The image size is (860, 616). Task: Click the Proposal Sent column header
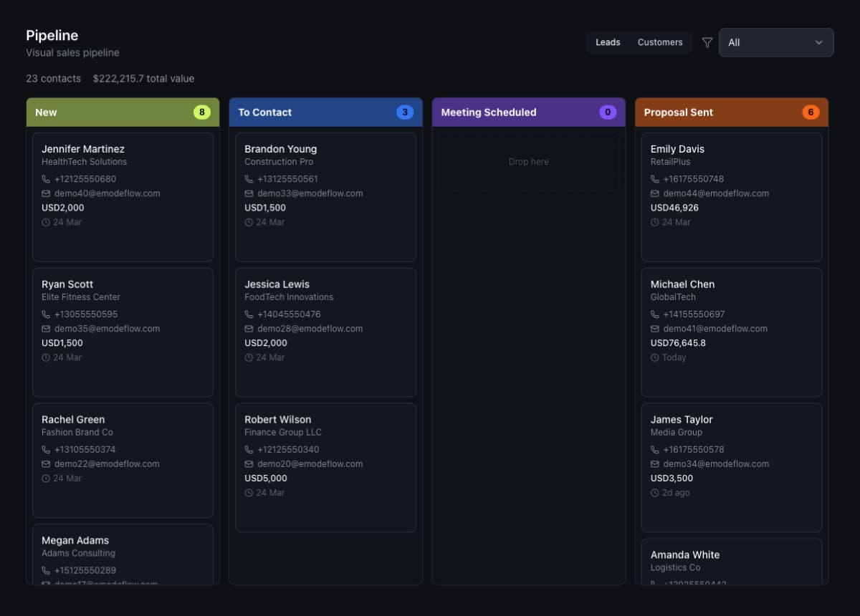678,112
